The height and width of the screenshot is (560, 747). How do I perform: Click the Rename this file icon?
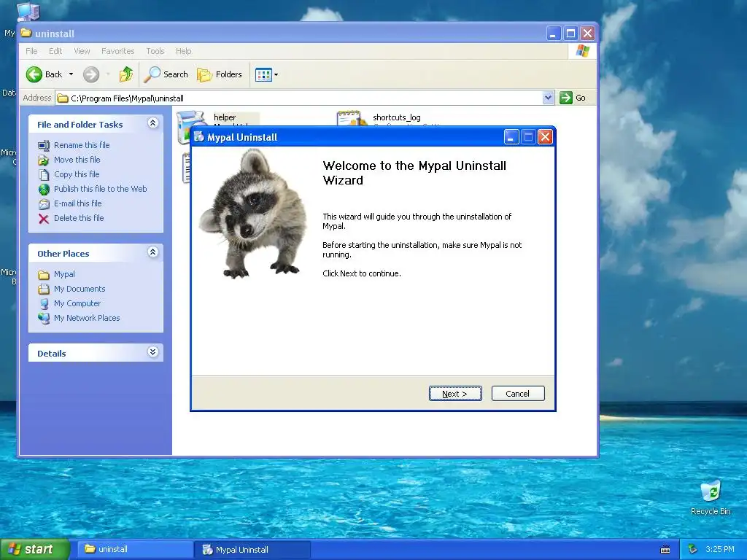click(44, 145)
